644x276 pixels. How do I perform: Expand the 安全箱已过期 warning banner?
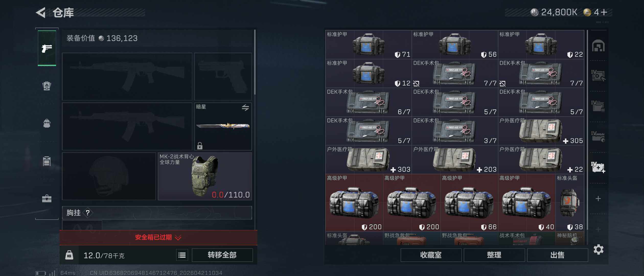click(x=158, y=237)
